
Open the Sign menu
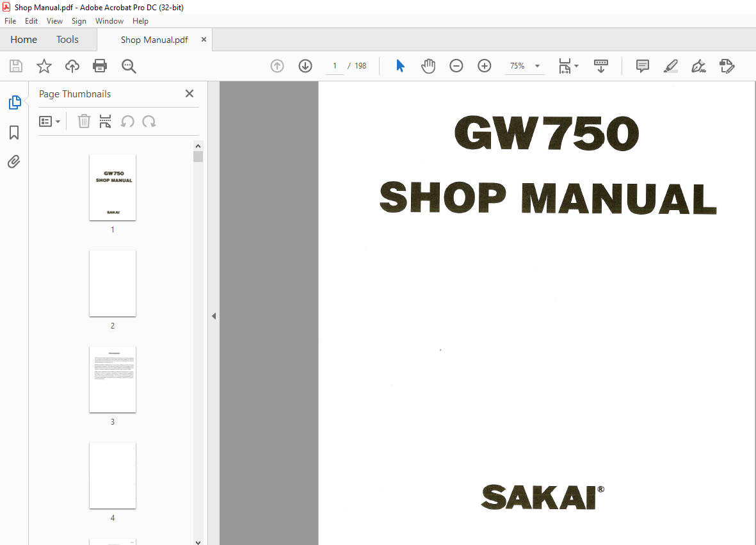point(79,21)
